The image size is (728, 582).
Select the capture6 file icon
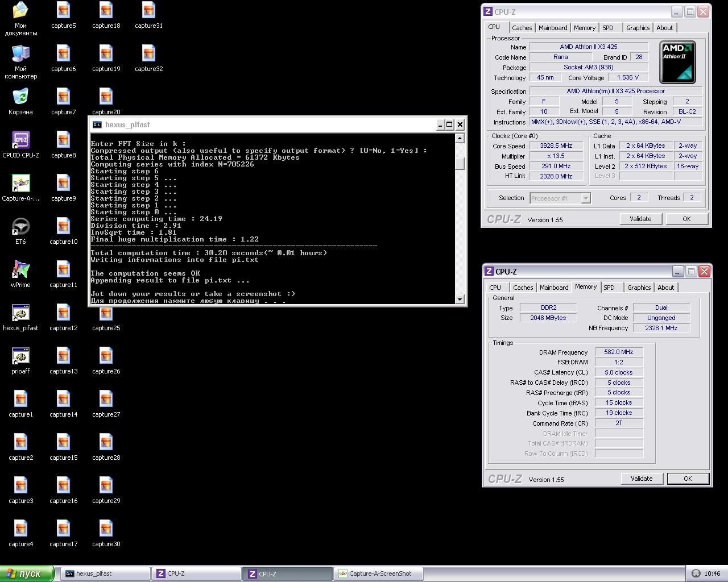[63, 58]
